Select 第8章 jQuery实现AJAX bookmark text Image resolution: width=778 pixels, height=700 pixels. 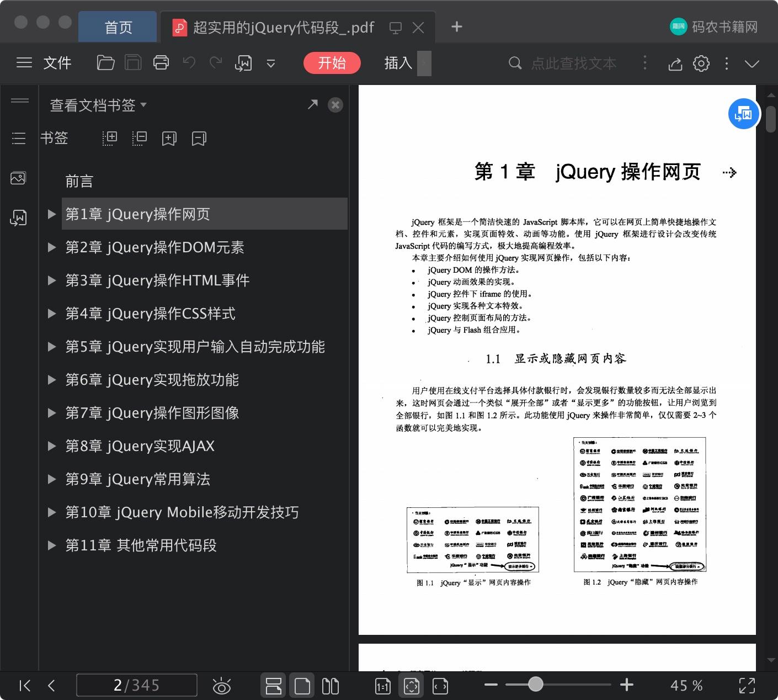(140, 446)
